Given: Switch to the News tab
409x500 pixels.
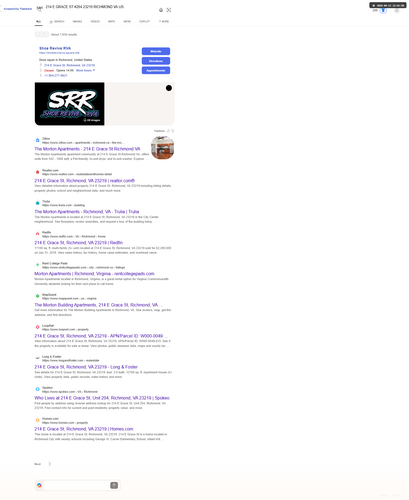Looking at the screenshot, I should 127,21.
